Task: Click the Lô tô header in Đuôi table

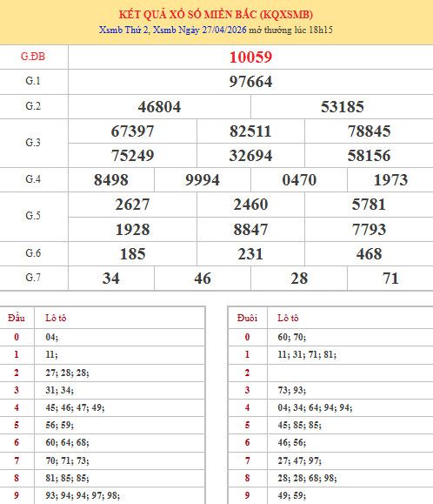Action: pos(288,319)
